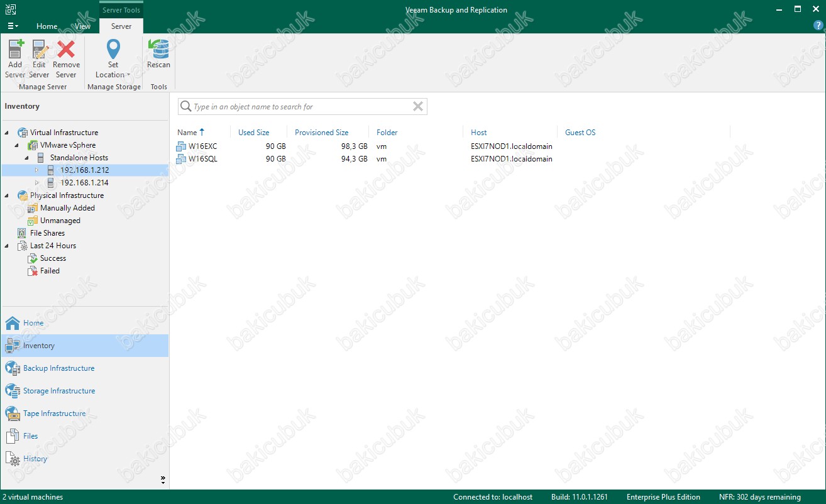Expand navigation pane options chevron
This screenshot has width=826, height=504.
163,479
